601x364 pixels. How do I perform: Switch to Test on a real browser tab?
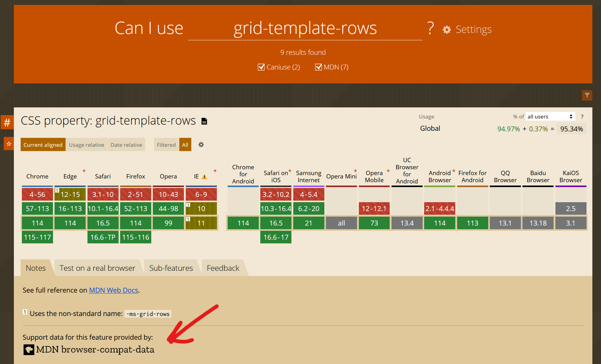97,268
